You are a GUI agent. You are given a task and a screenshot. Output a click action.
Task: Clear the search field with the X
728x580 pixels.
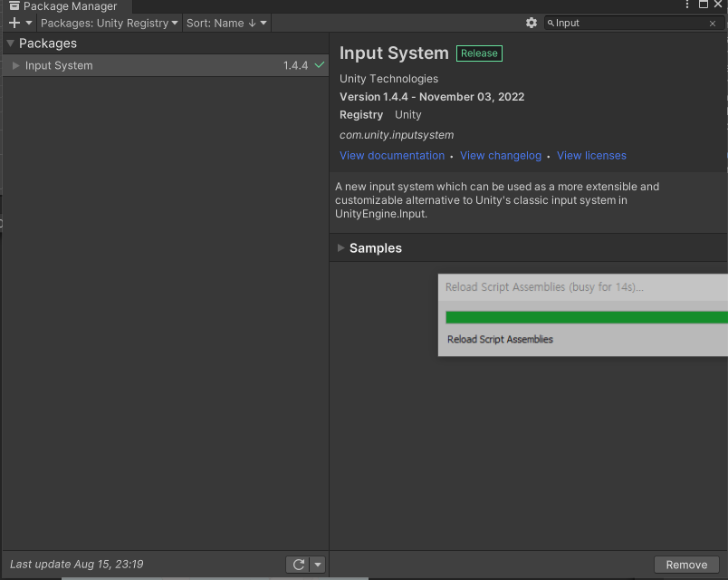tap(713, 24)
